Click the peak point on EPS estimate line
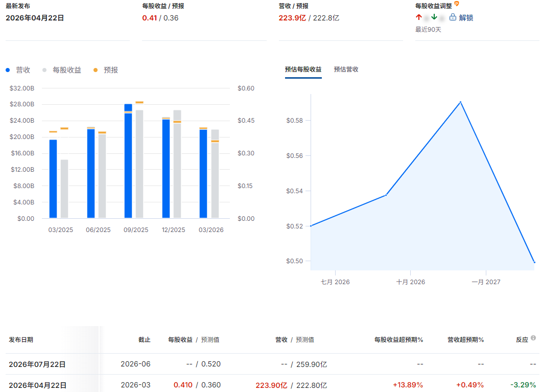542x392 pixels. [460, 102]
